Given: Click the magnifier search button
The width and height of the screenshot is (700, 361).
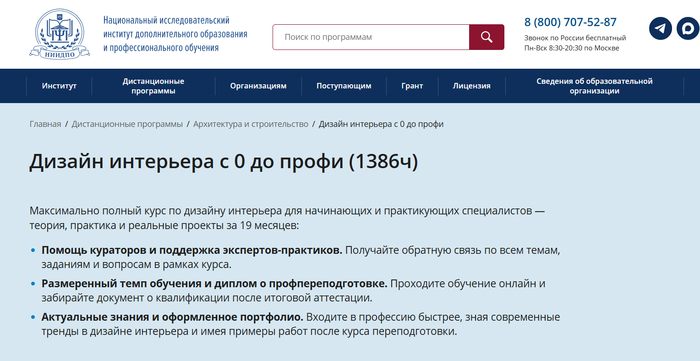Looking at the screenshot, I should [487, 37].
